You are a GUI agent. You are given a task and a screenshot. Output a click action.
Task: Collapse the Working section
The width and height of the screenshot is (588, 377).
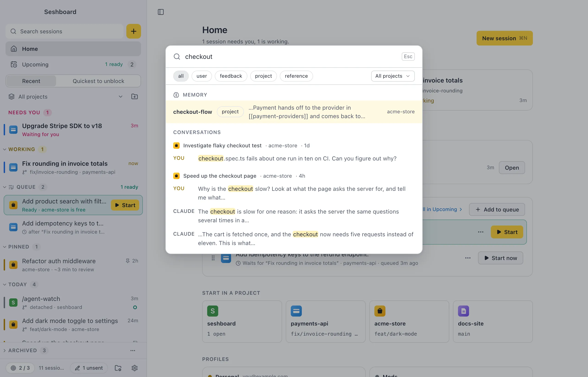coord(4,149)
